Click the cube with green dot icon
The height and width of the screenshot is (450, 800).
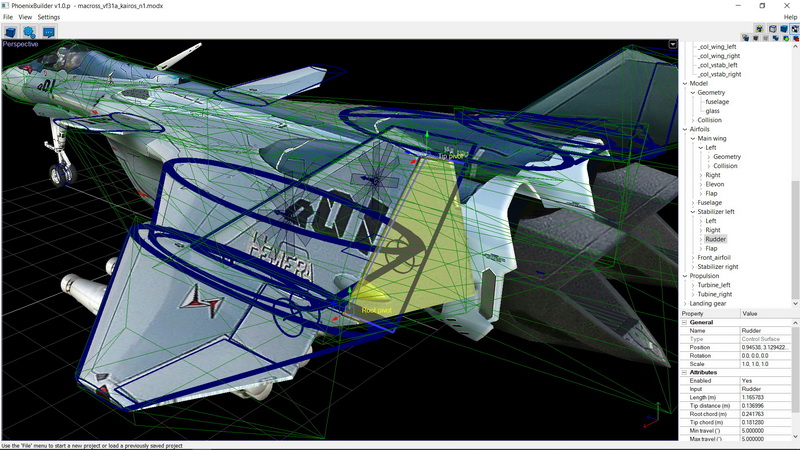click(x=786, y=38)
